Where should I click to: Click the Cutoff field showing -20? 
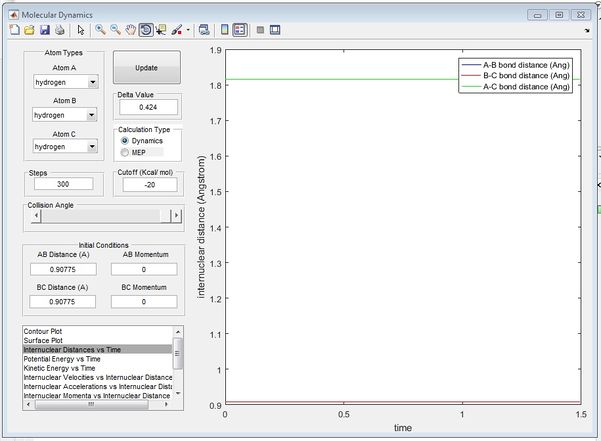(150, 185)
